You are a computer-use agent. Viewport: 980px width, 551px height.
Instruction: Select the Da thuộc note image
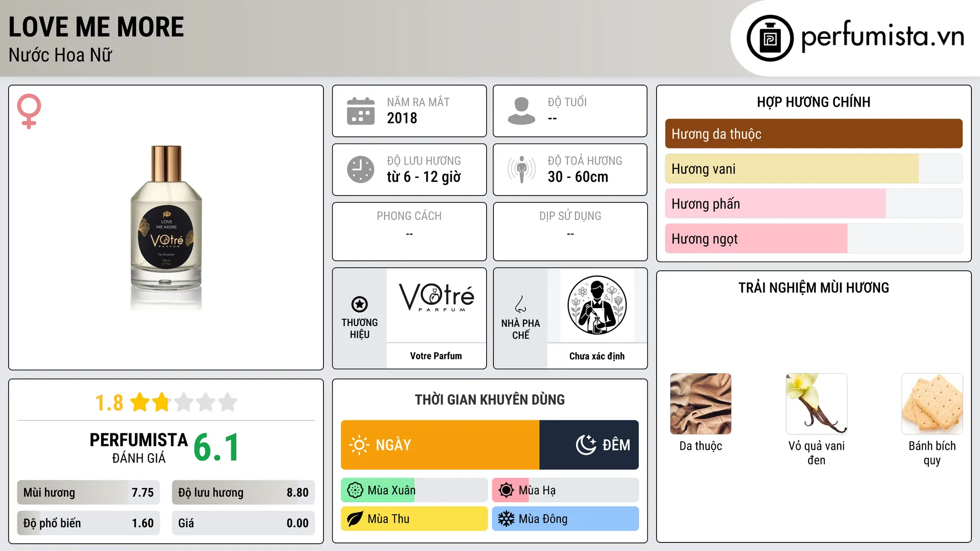tap(701, 404)
